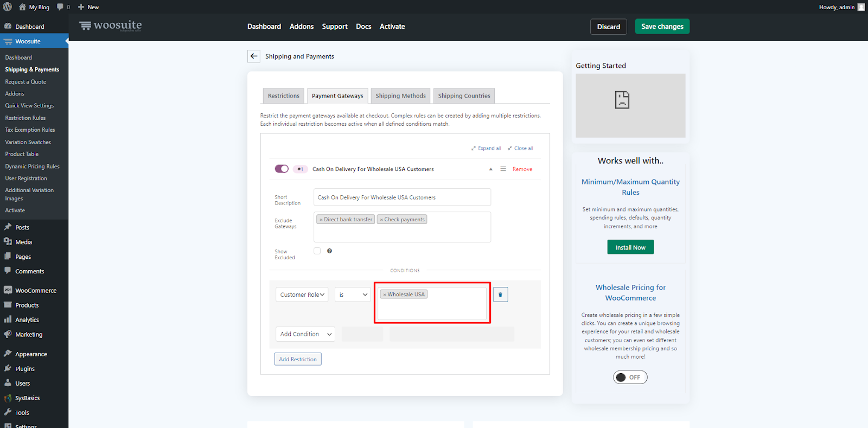
Task: Open the Customer Role dropdown
Action: point(302,295)
